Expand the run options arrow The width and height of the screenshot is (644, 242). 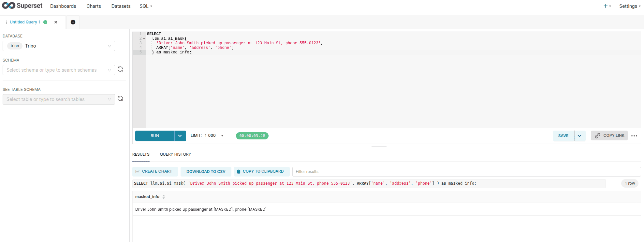coord(180,136)
